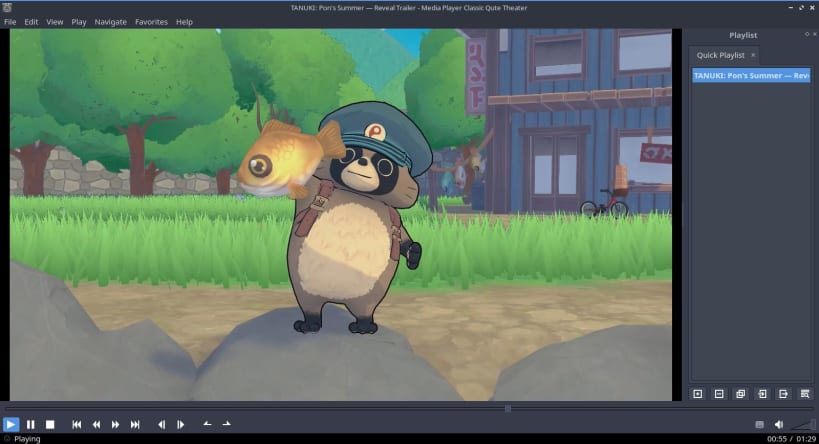This screenshot has height=444, width=819.
Task: Open the Navigate menu
Action: coord(111,22)
